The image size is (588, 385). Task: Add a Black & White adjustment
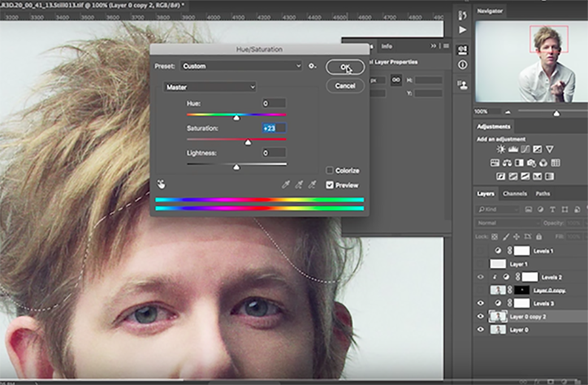tap(519, 162)
